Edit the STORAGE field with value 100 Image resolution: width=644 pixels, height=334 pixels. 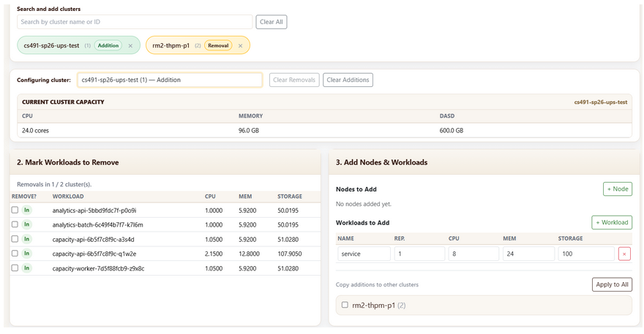tap(586, 254)
